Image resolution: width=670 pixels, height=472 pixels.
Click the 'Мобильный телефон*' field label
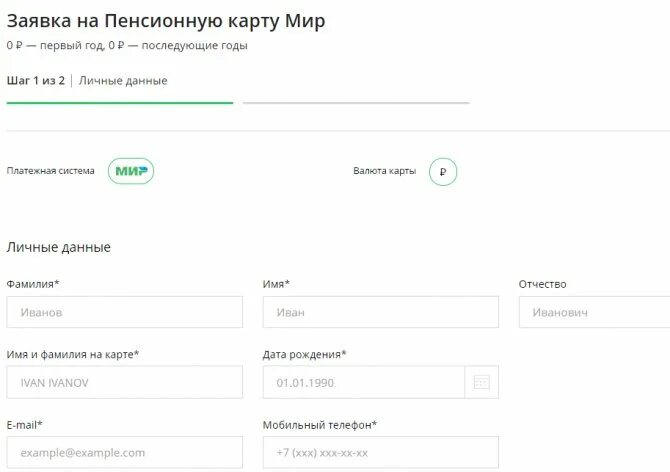320,425
